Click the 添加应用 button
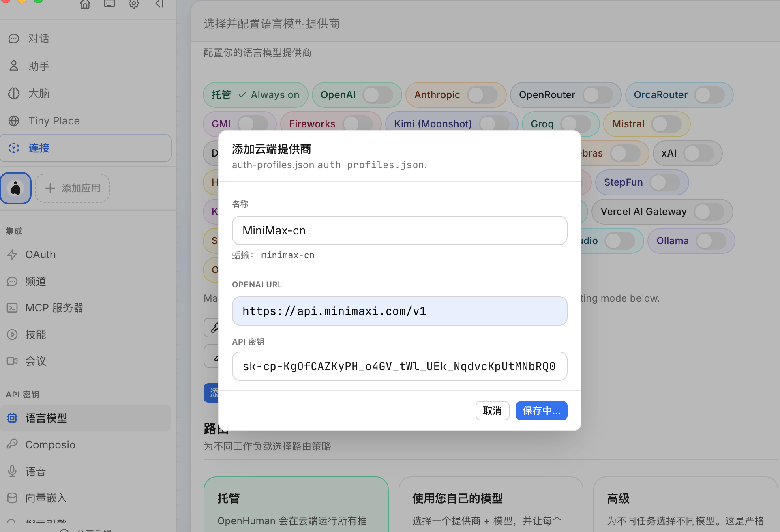Screen dimensions: 780x532 coord(73,188)
